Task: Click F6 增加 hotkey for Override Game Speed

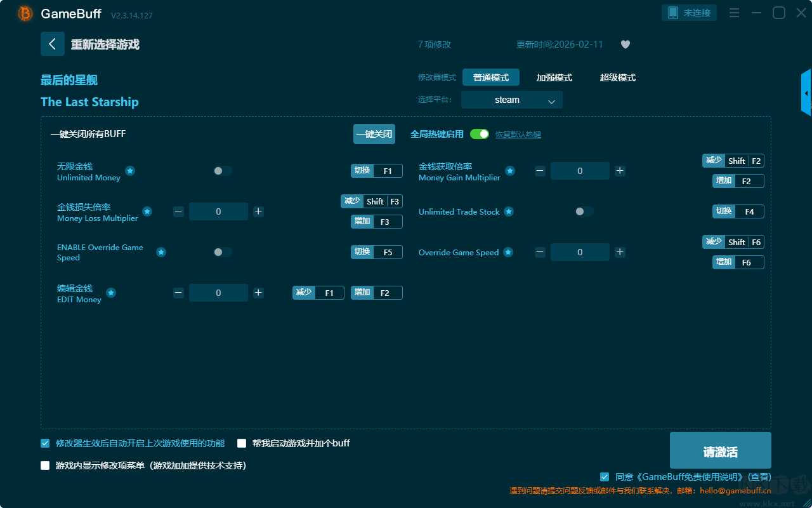Action: [x=738, y=262]
